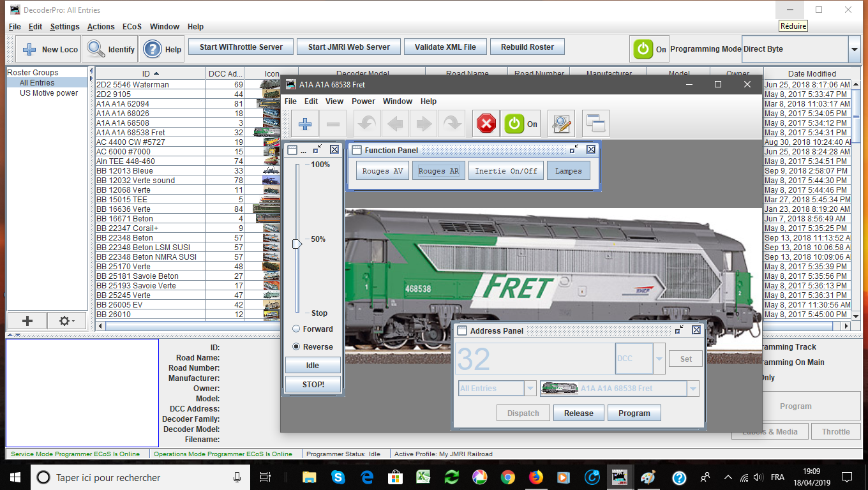Click Start WiThrottle Server button
This screenshot has width=868, height=490.
click(x=241, y=47)
